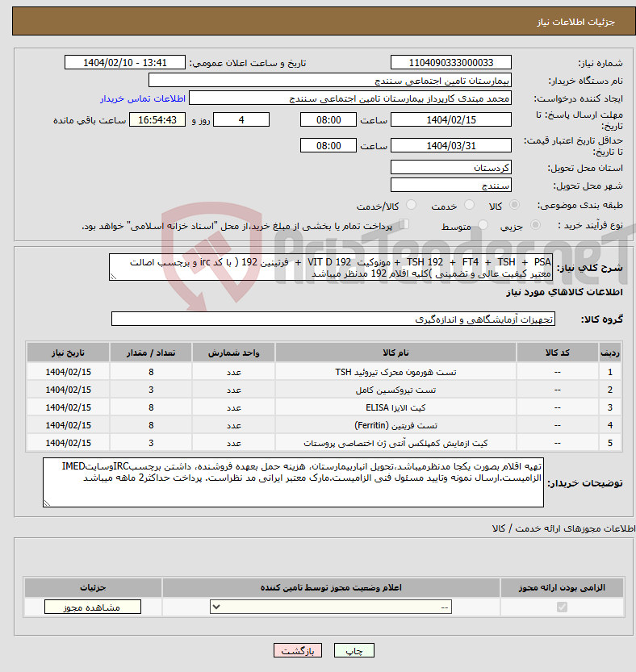This screenshot has width=636, height=672.
Task: Select row کیت آزمایش آنتی ژن اختصاصی پروستات
Action: coord(324,443)
